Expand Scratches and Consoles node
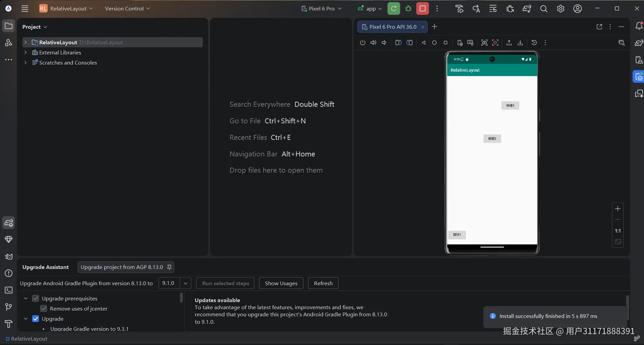Viewport: 644px width, 345px height. pos(25,63)
